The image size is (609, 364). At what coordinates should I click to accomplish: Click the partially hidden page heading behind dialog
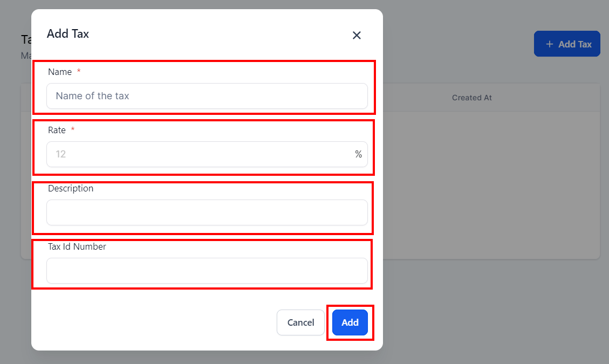tap(26, 39)
